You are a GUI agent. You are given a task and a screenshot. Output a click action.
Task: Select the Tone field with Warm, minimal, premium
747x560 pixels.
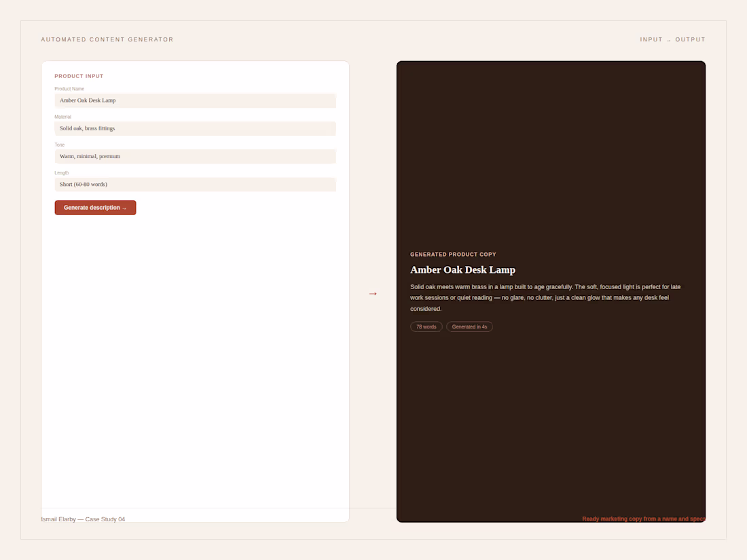(x=196, y=157)
